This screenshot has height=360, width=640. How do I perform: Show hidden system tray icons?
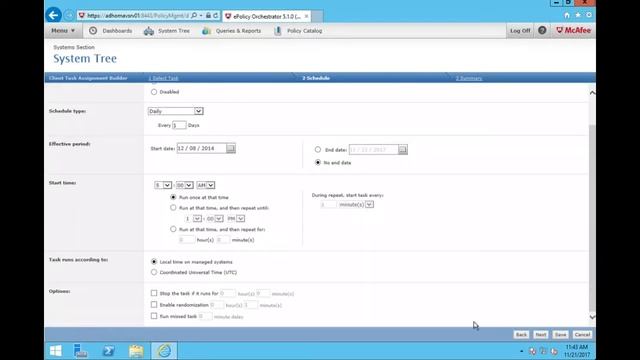tap(521, 351)
